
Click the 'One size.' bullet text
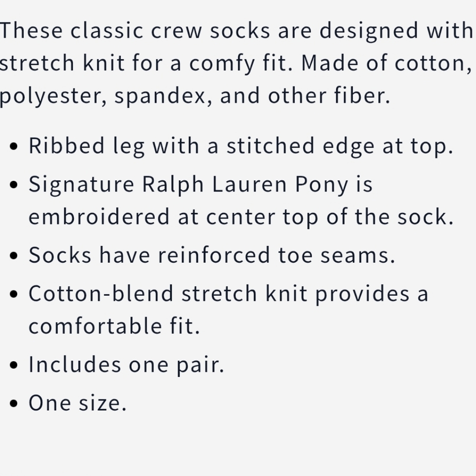[78, 403]
